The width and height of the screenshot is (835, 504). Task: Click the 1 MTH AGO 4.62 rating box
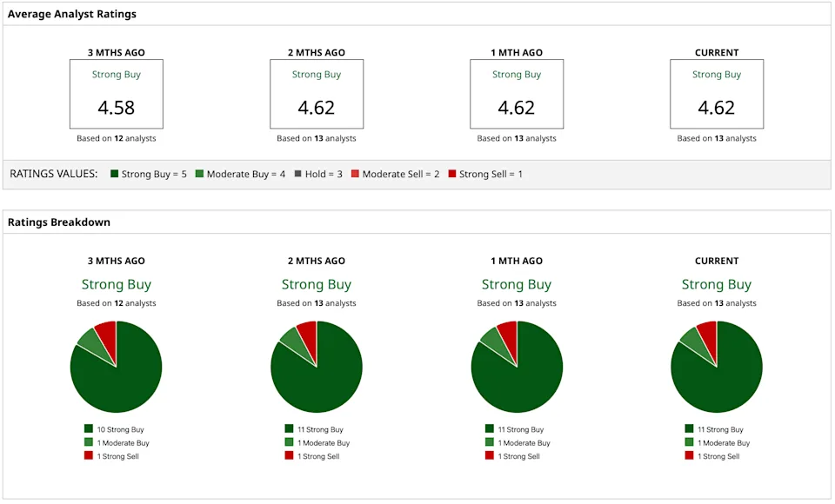pos(517,94)
